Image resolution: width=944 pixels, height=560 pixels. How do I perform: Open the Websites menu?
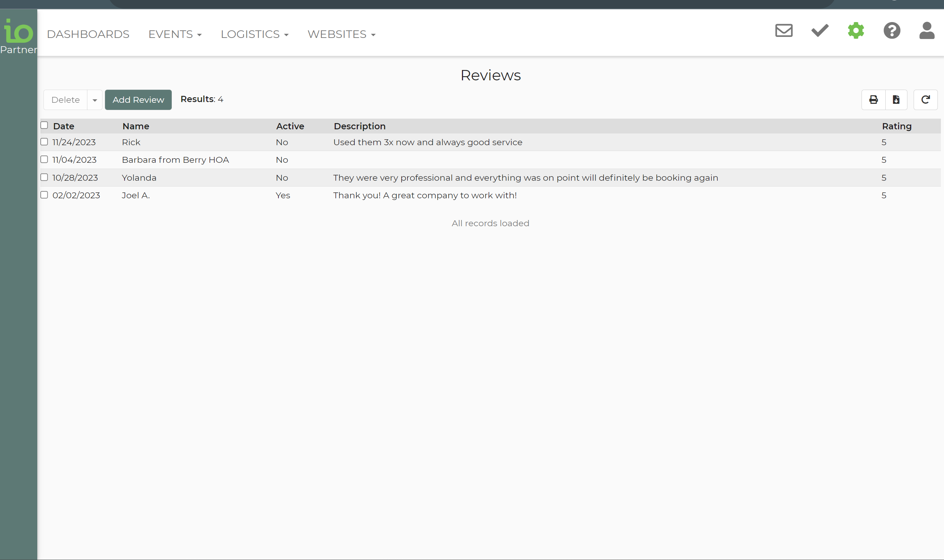point(341,34)
